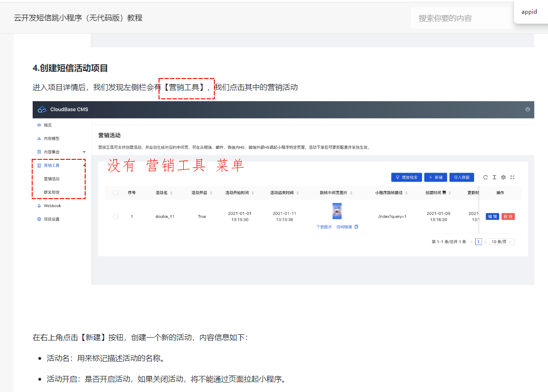Click the 内容集合 list icon
548x392 pixels.
click(x=39, y=152)
